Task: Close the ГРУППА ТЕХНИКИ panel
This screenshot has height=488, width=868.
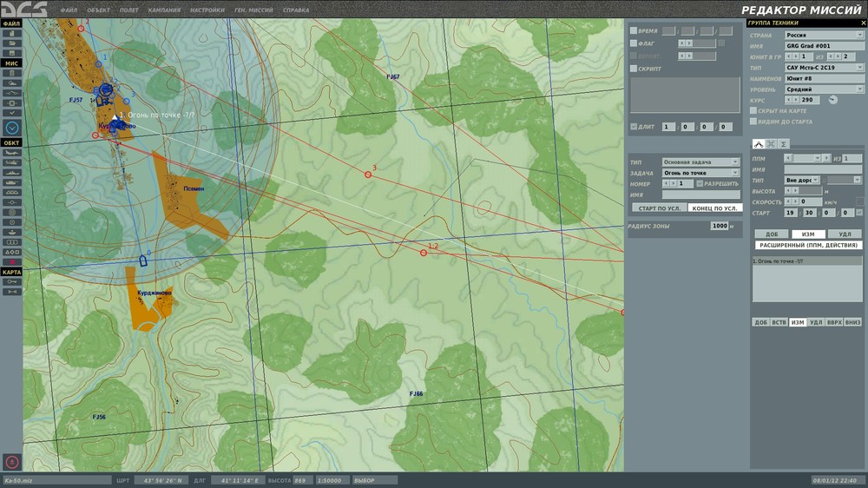Action: (863, 23)
